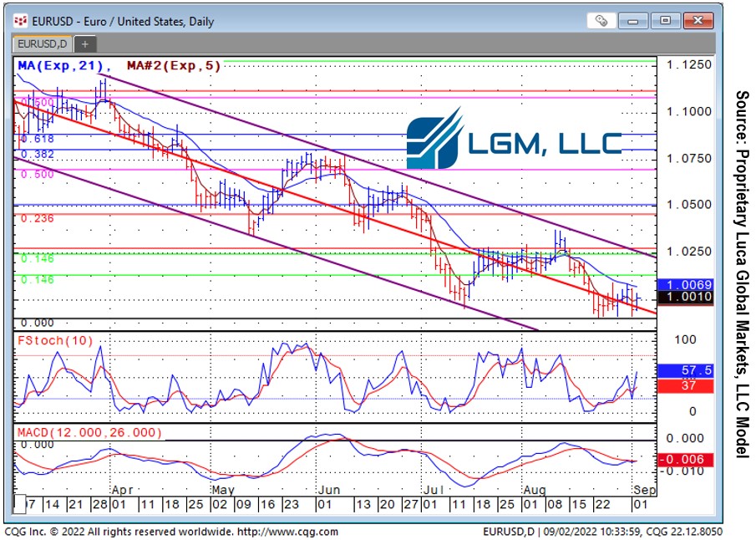Click the 1.0750 price axis label
This screenshot has height=540, width=756.
(689, 158)
